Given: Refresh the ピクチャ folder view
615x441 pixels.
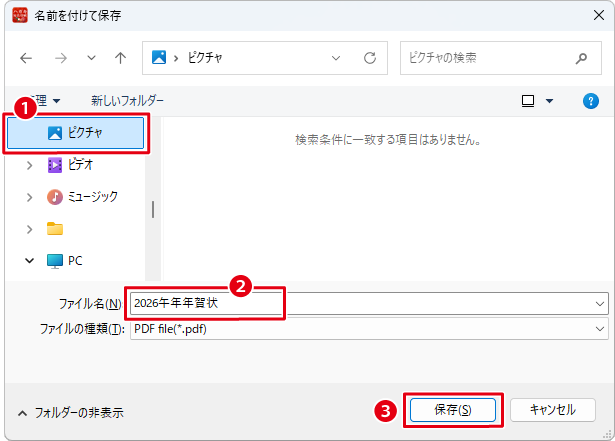Looking at the screenshot, I should (x=369, y=58).
